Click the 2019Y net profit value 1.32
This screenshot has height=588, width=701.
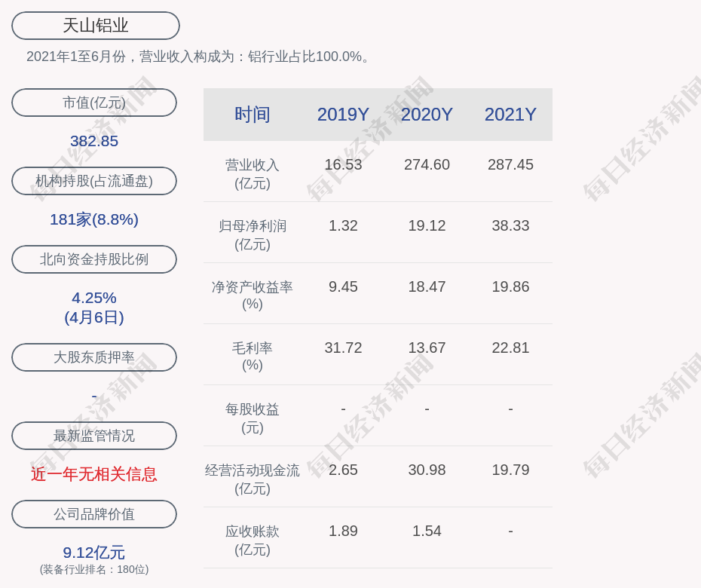(x=344, y=225)
